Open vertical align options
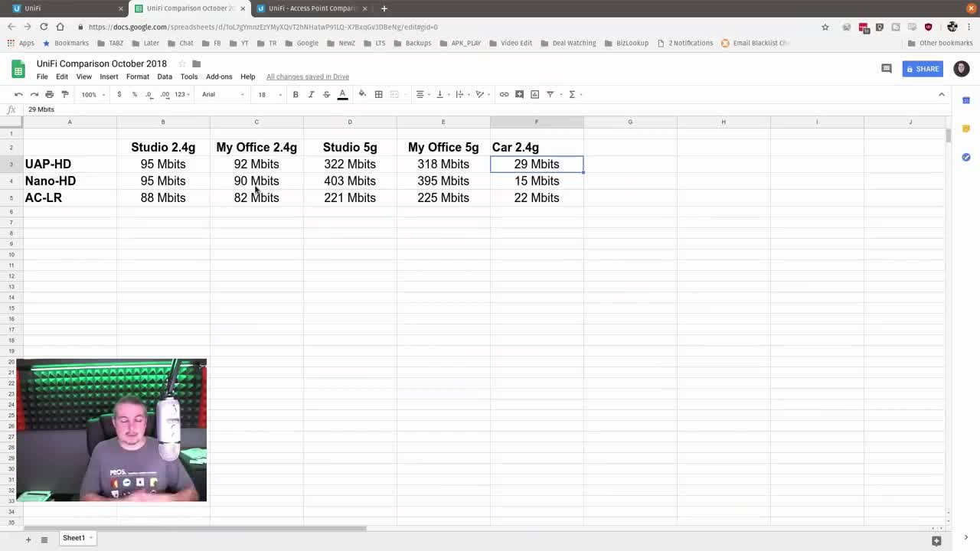The width and height of the screenshot is (980, 551). [442, 94]
